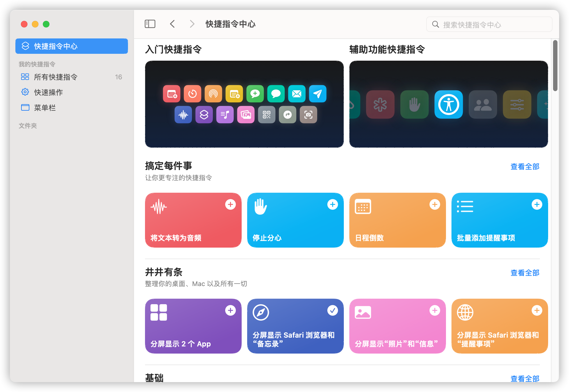Open the 辅助功能快捷指令 banner

(x=449, y=104)
